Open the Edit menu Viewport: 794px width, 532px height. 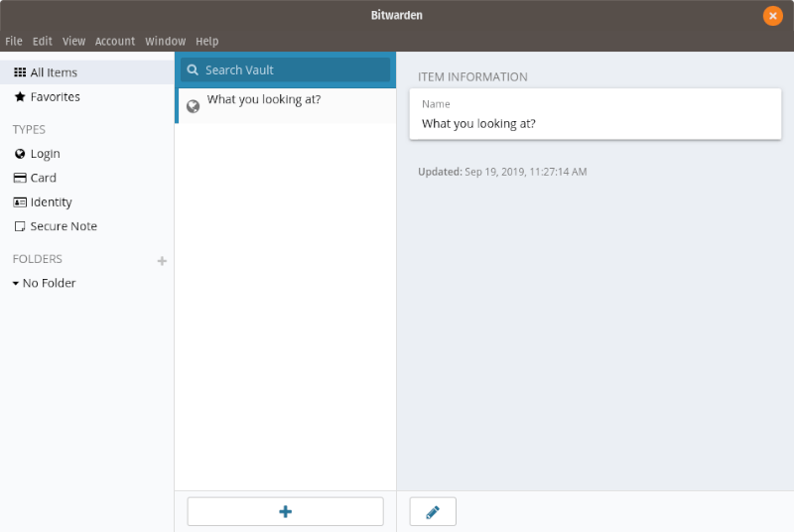[43, 42]
